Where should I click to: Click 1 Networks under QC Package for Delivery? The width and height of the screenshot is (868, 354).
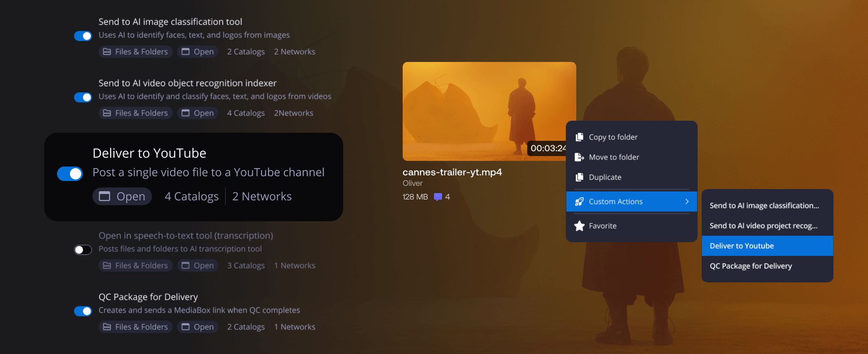[295, 327]
